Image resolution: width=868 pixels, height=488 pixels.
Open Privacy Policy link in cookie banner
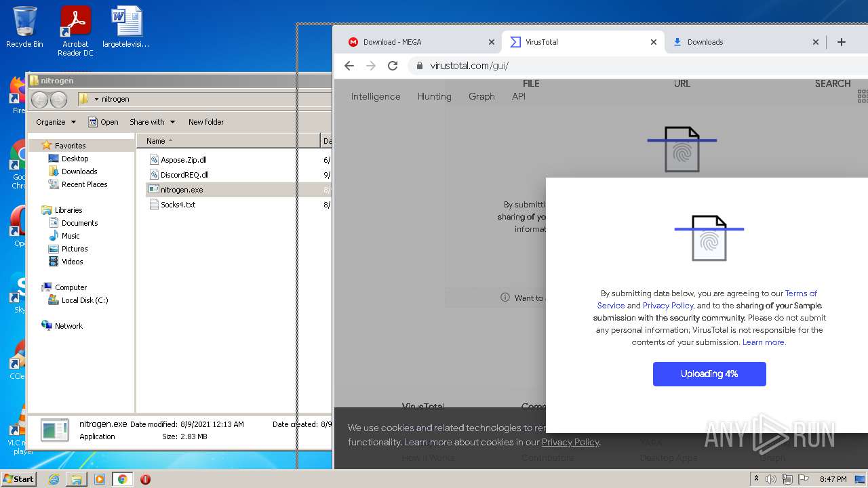(570, 442)
